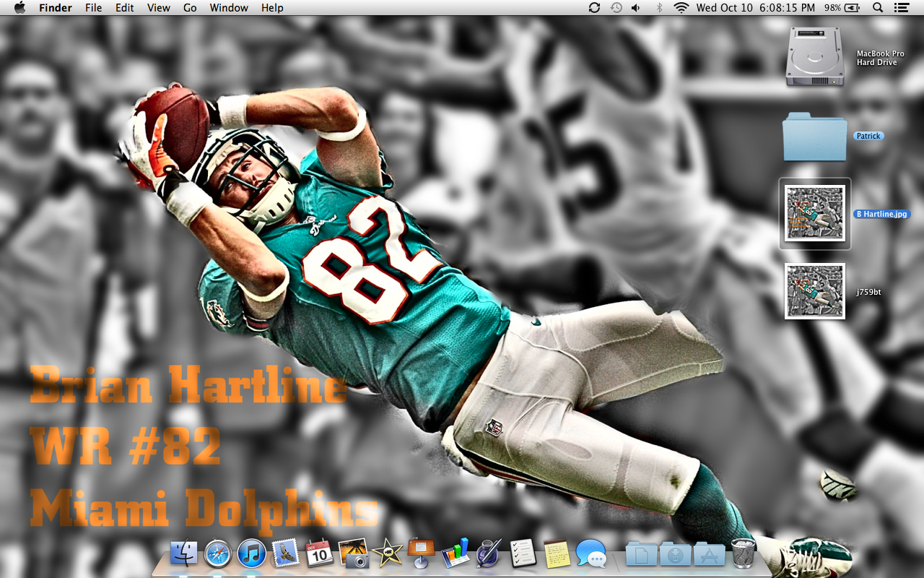
Task: Open Messages from the Dock
Action: click(591, 553)
